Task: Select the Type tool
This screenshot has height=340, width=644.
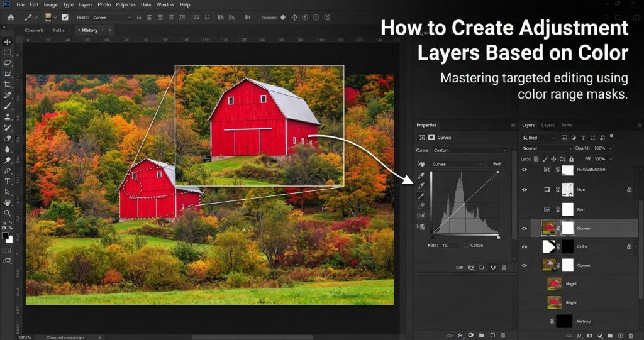Action: 7,181
